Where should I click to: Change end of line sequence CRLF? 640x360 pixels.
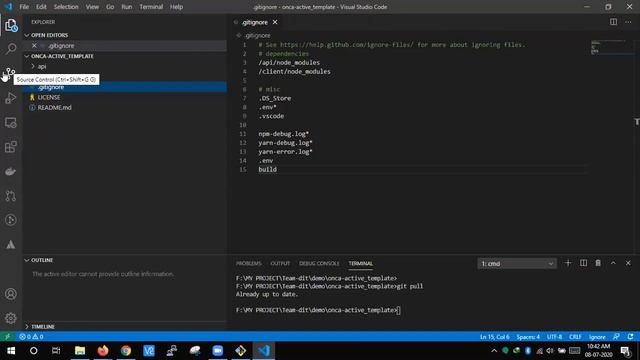coord(575,337)
